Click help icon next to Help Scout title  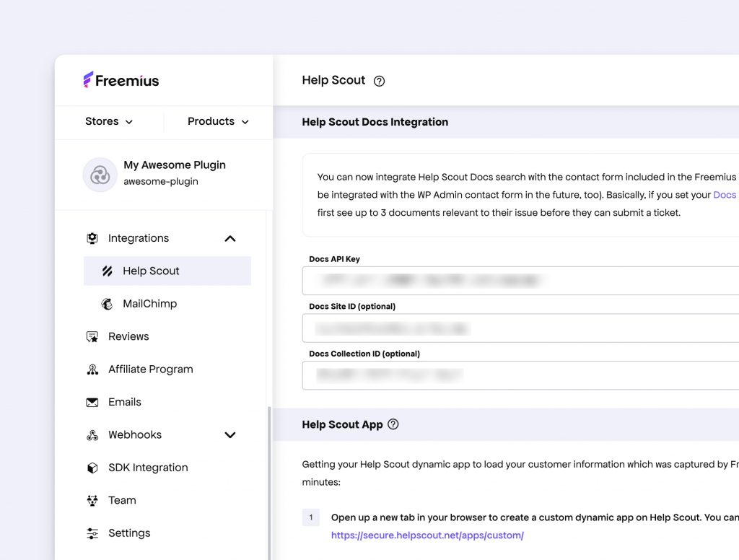pos(379,81)
